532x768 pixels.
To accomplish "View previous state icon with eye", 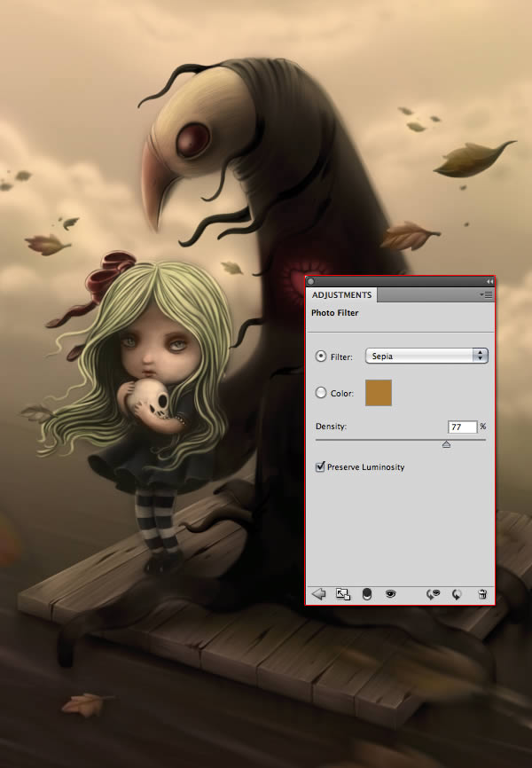I will pyautogui.click(x=433, y=594).
